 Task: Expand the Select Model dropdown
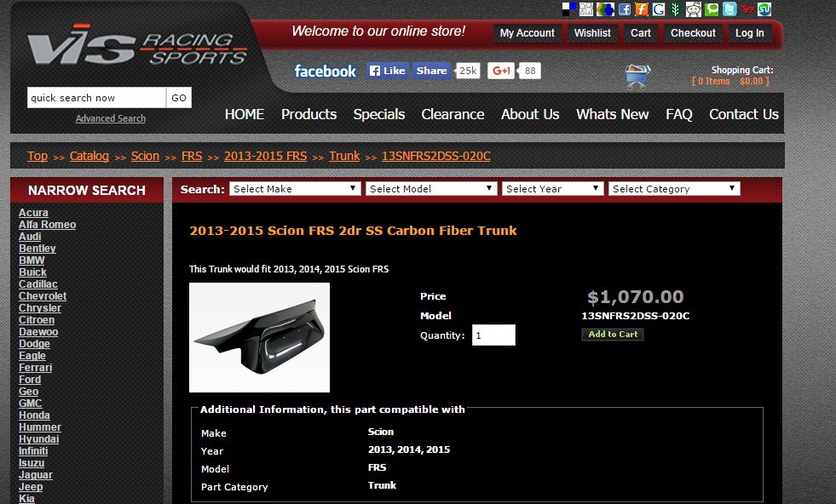pos(431,189)
